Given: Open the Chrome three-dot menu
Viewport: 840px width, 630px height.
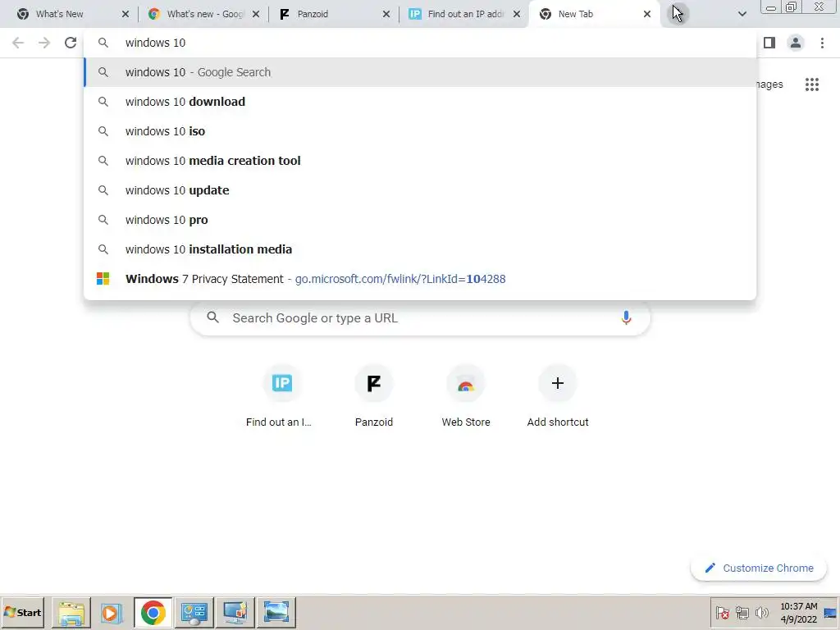Looking at the screenshot, I should [822, 43].
